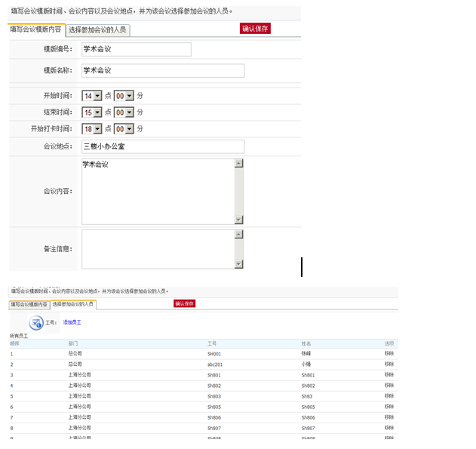Viewport: 476px width, 449px height.
Task: Click Sh805 in the 姓名 column
Action: (x=309, y=407)
